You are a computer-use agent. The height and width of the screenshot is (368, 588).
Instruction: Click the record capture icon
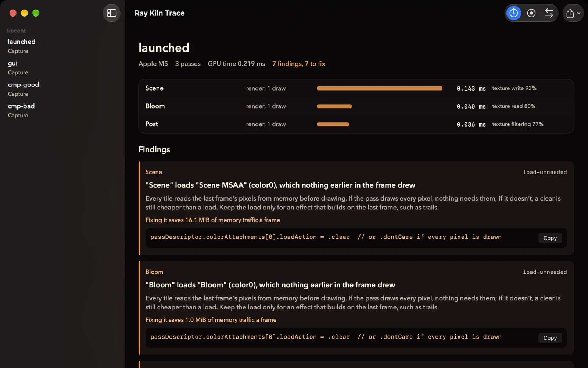531,13
